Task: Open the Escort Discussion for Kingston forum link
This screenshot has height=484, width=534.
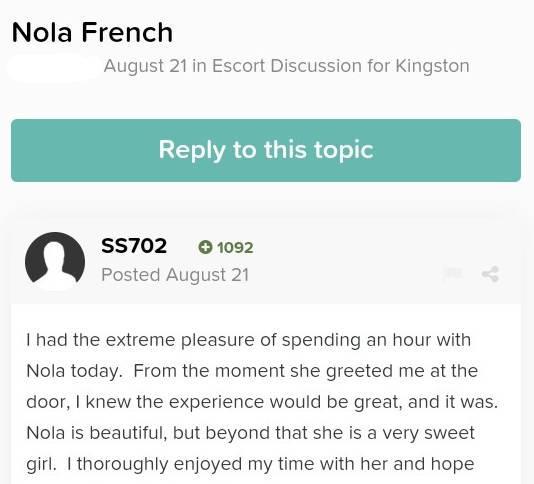Action: click(341, 66)
